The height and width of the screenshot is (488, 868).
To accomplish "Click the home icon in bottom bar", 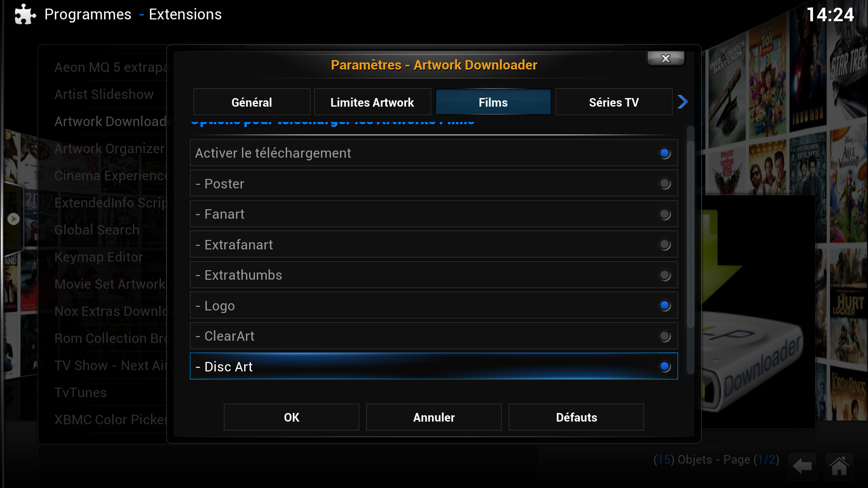I will click(x=839, y=466).
